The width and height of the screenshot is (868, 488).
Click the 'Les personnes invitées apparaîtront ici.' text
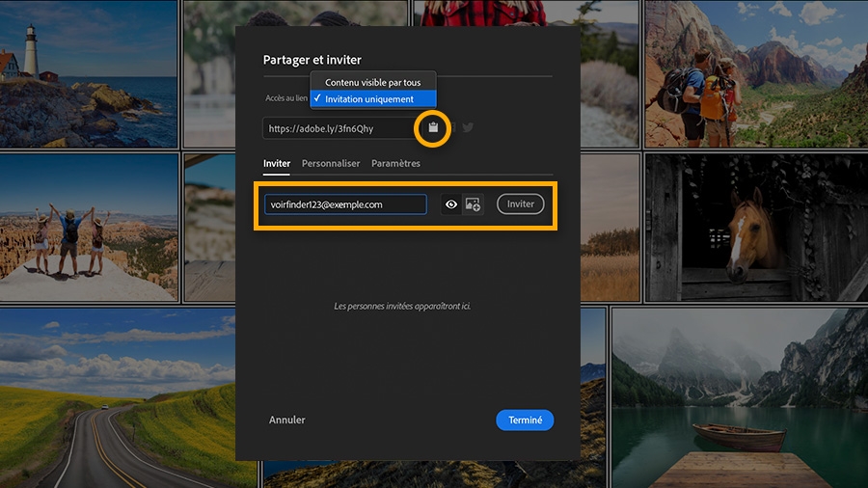[x=402, y=306]
